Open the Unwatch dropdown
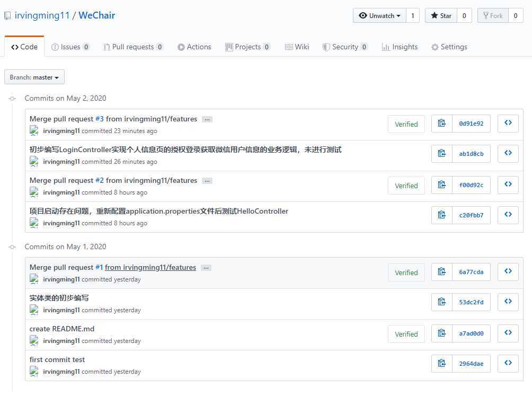 (x=379, y=15)
